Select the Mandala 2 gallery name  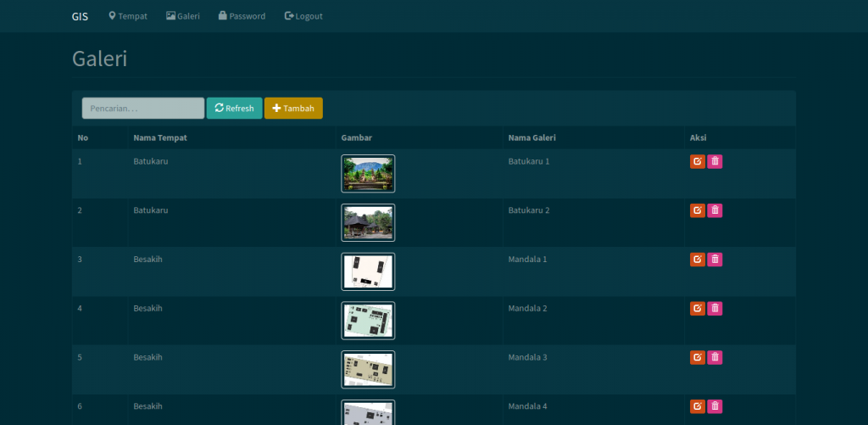[527, 308]
